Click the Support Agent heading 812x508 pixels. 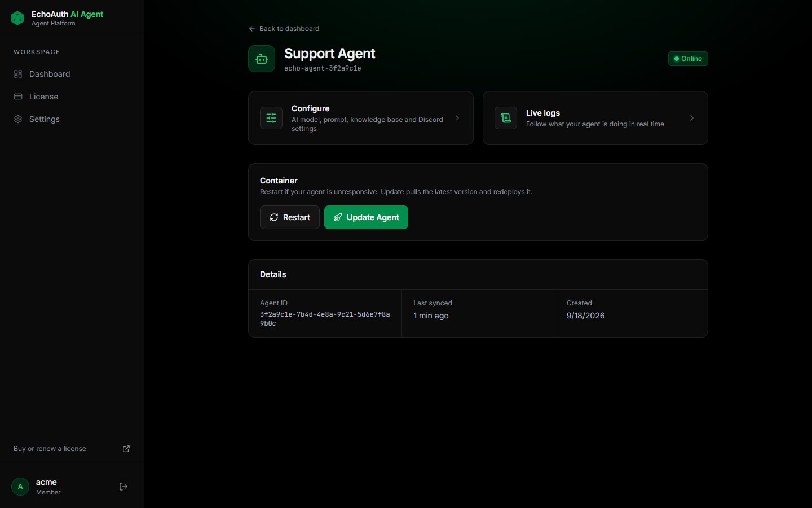pyautogui.click(x=330, y=54)
